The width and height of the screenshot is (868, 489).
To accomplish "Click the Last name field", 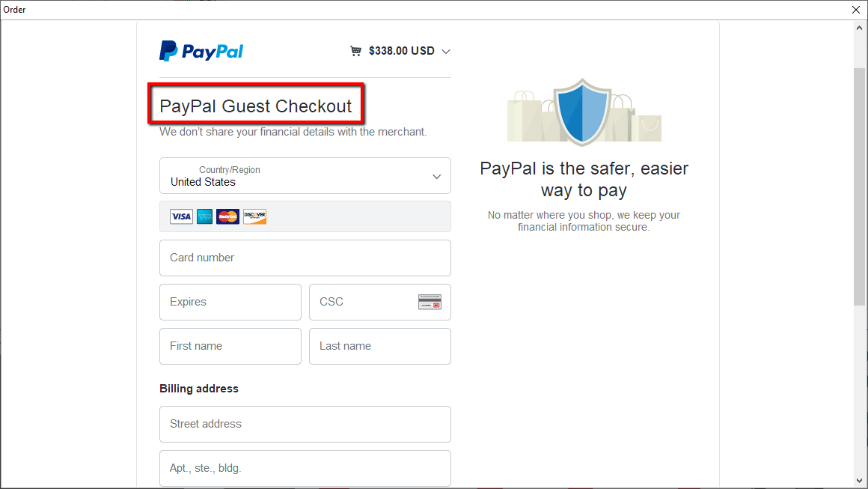I will tap(380, 347).
